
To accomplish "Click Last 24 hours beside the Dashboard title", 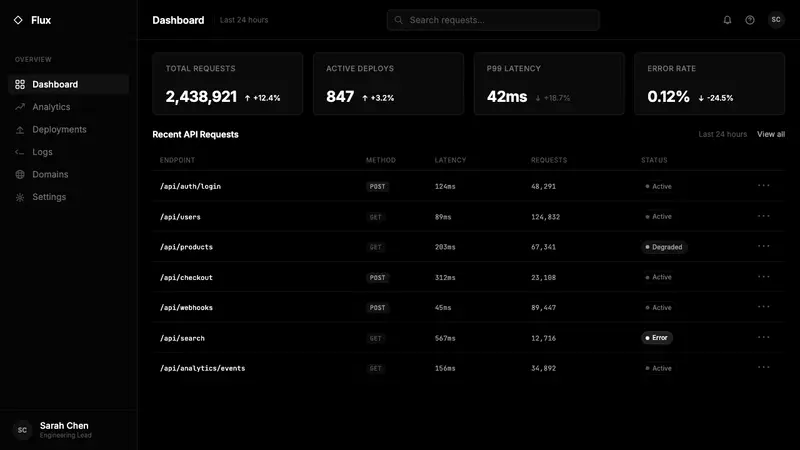I will (x=244, y=20).
